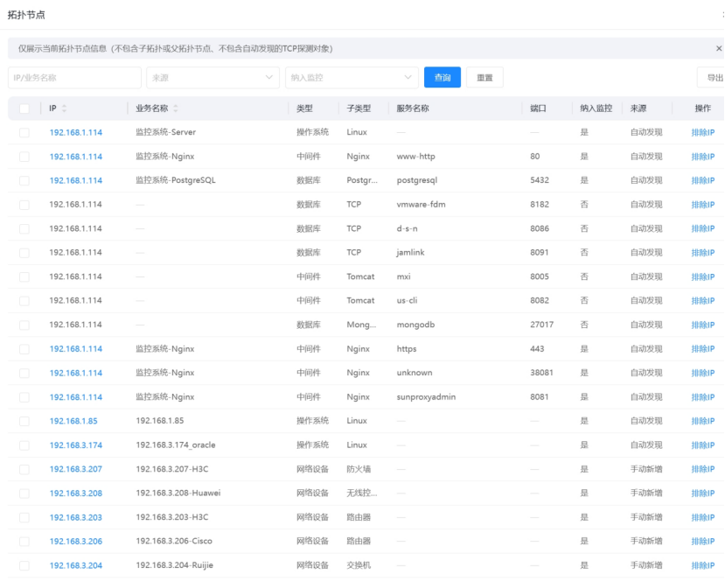Check row for 192.168.3.207-H3C
This screenshot has height=588, width=725.
point(24,469)
